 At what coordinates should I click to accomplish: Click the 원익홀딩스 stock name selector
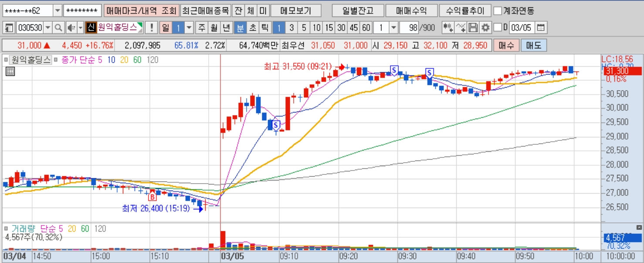click(120, 28)
